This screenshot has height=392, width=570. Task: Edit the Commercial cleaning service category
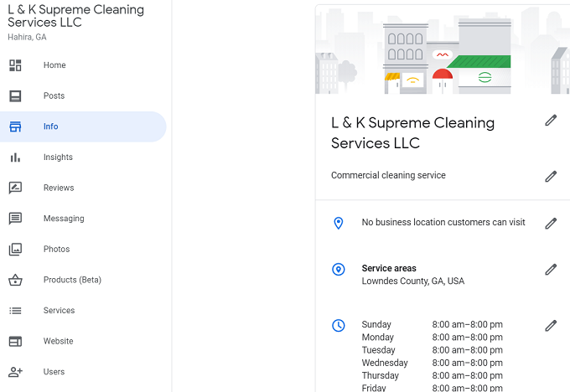551,176
